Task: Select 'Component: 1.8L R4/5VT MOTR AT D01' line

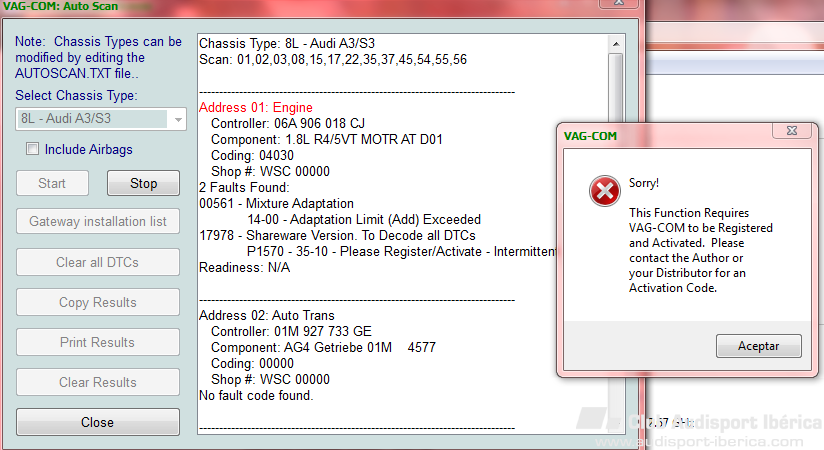Action: (327, 139)
